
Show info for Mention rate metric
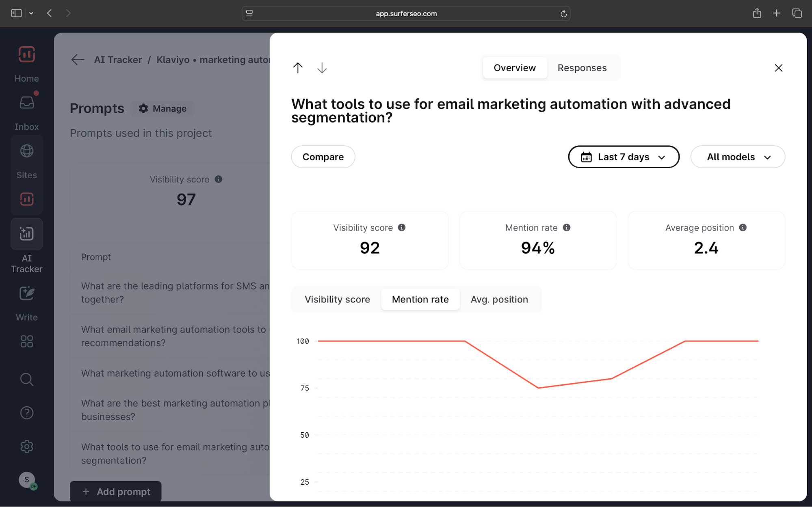coord(567,228)
